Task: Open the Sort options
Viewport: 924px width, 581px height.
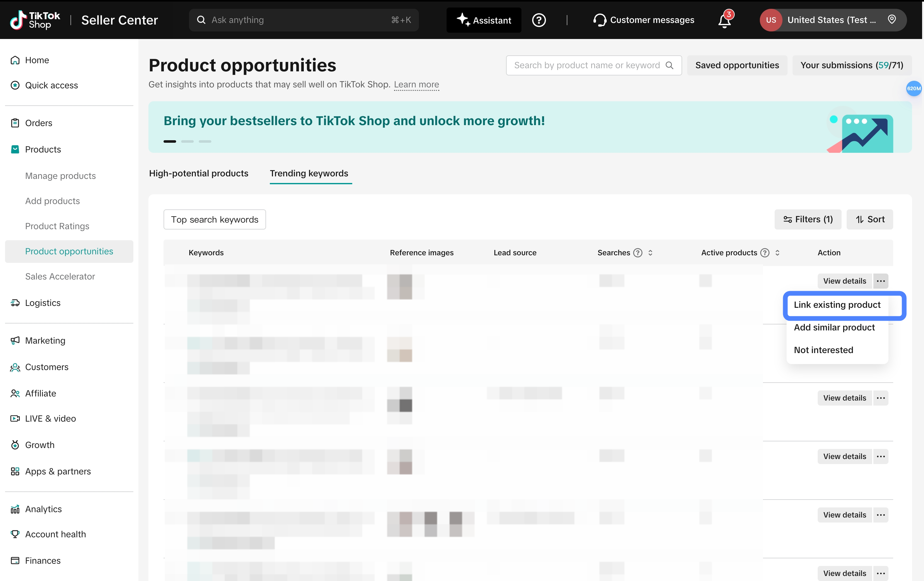Action: pos(870,219)
